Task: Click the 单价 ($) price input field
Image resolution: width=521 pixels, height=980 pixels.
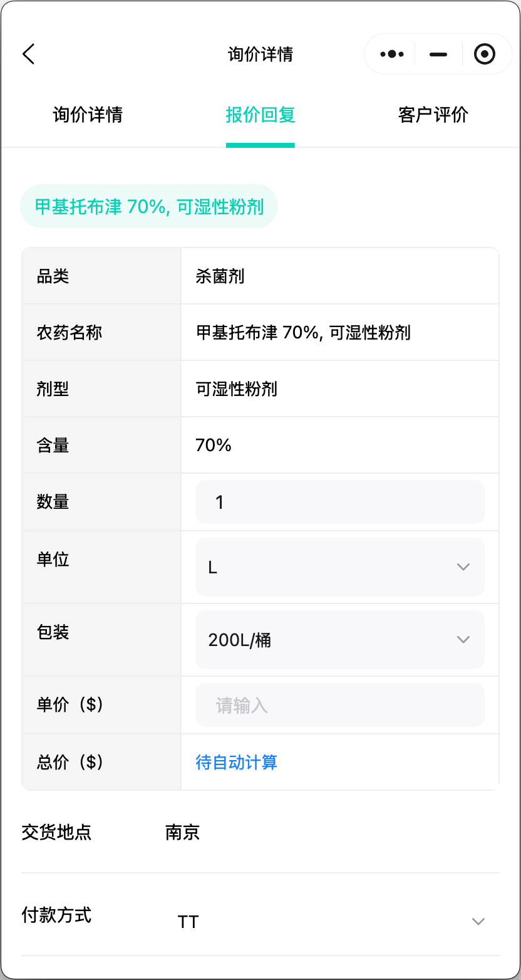Action: click(x=340, y=706)
